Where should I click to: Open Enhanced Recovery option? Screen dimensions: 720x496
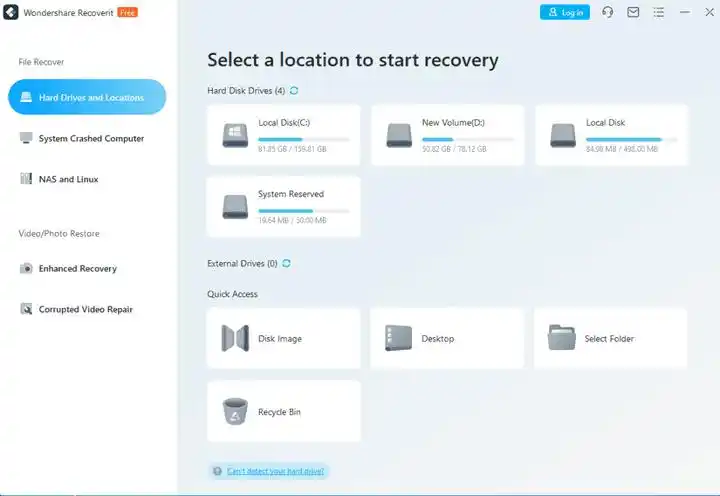tap(77, 269)
